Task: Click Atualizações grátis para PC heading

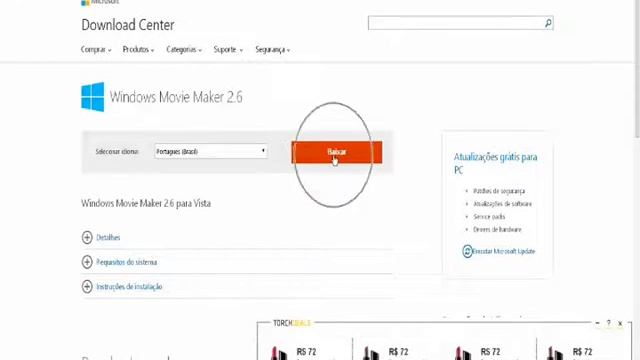Action: tap(496, 163)
